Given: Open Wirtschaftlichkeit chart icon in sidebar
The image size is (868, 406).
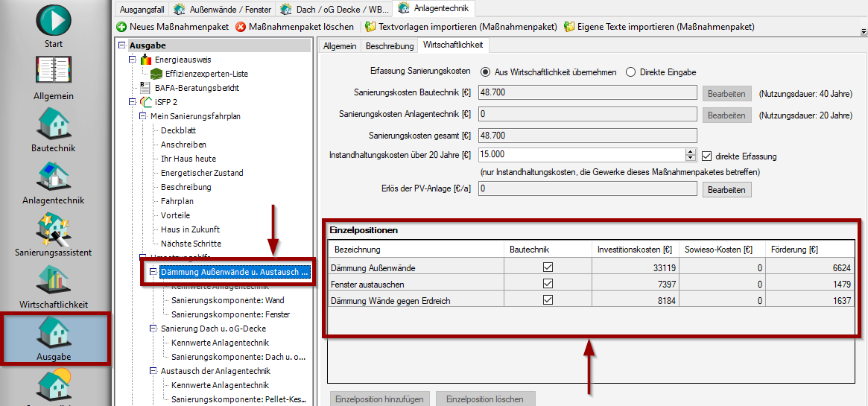Looking at the screenshot, I should pyautogui.click(x=54, y=281).
